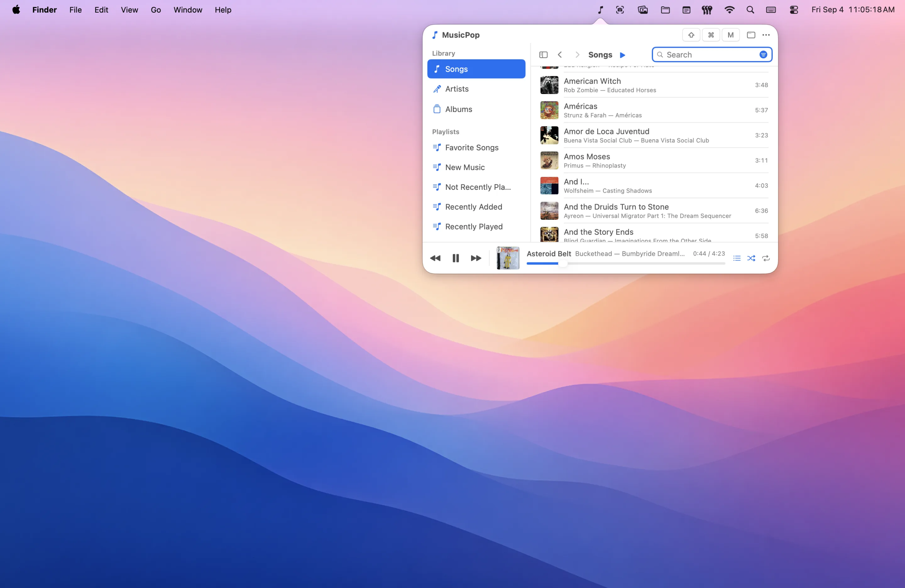Toggle repeat mode

[x=766, y=258]
